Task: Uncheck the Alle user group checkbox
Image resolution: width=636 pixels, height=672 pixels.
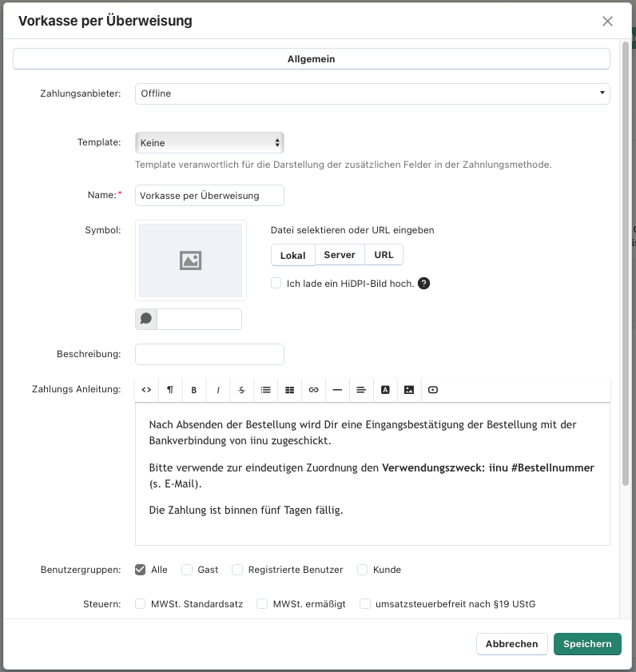Action: pos(141,570)
